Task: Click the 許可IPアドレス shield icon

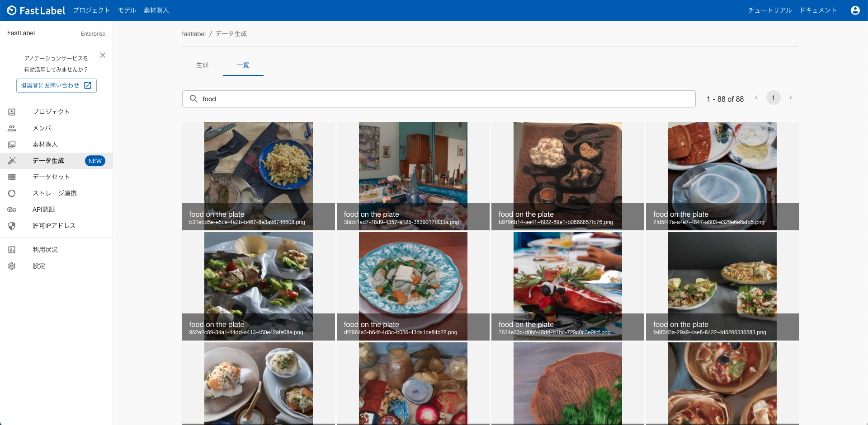Action: tap(12, 226)
